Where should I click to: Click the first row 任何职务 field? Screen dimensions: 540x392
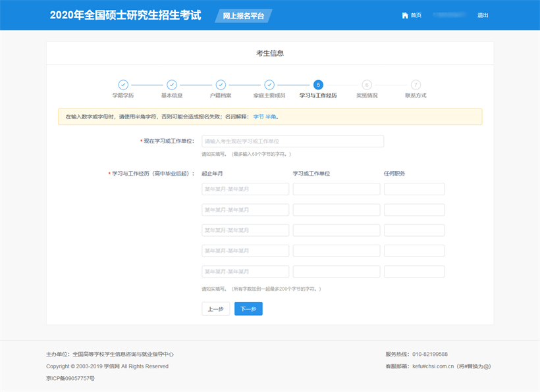[414, 189]
